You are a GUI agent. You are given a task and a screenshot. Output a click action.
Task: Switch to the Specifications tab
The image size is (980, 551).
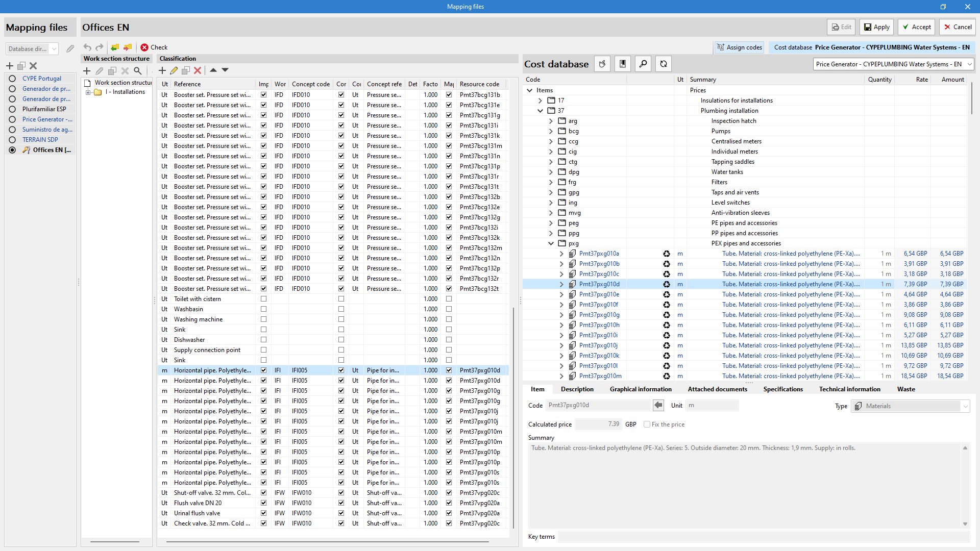[x=783, y=389]
